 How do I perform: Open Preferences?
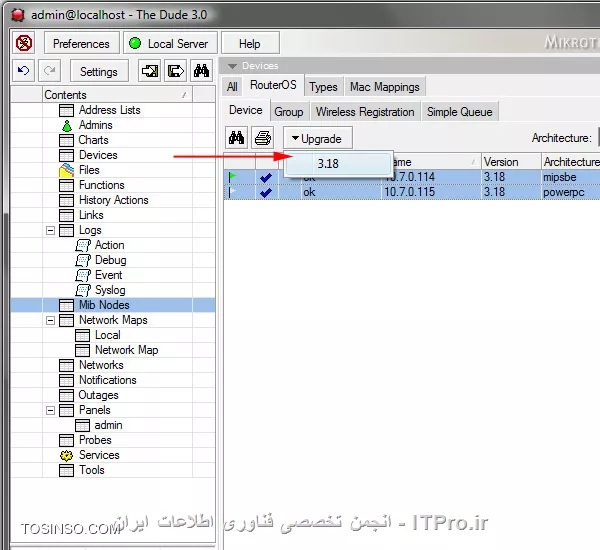click(x=81, y=43)
